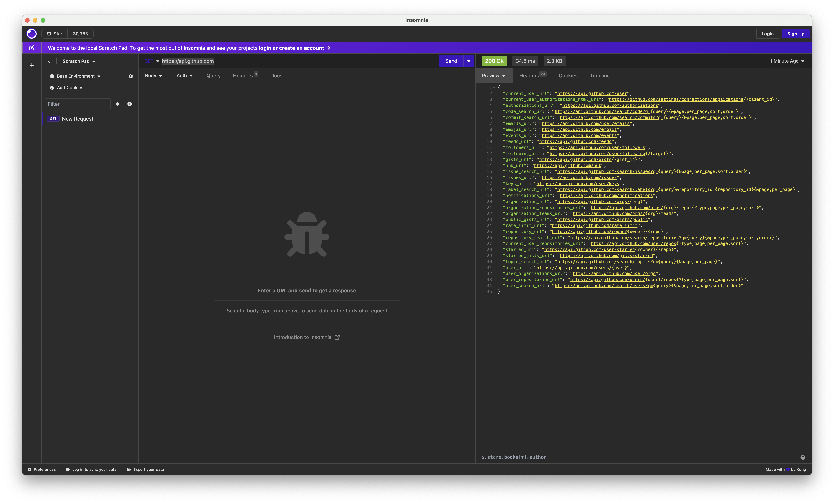Open the current_user_url link
This screenshot has height=504, width=834.
(592, 93)
